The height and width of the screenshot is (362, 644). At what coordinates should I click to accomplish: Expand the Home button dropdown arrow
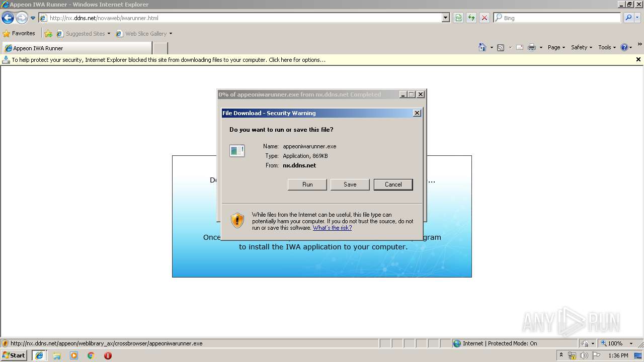point(492,47)
